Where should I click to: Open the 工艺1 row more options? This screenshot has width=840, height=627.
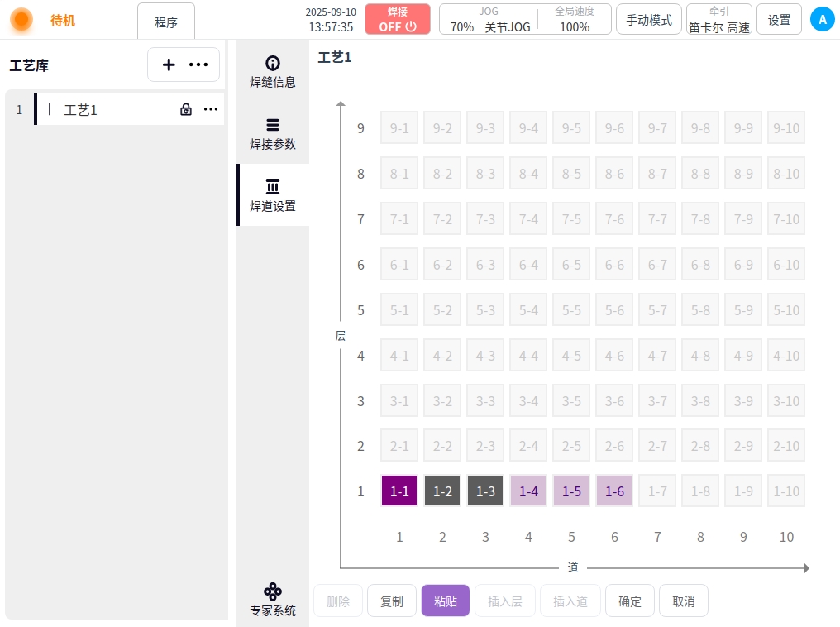[x=211, y=109]
